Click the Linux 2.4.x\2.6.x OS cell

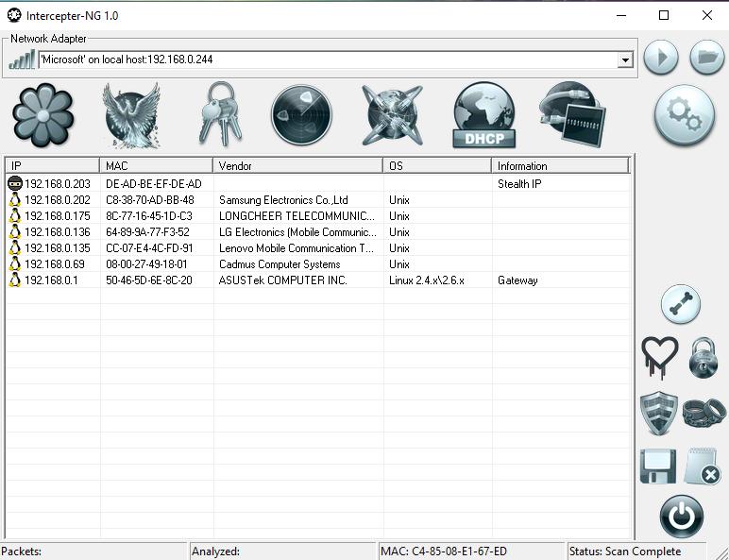pyautogui.click(x=426, y=280)
